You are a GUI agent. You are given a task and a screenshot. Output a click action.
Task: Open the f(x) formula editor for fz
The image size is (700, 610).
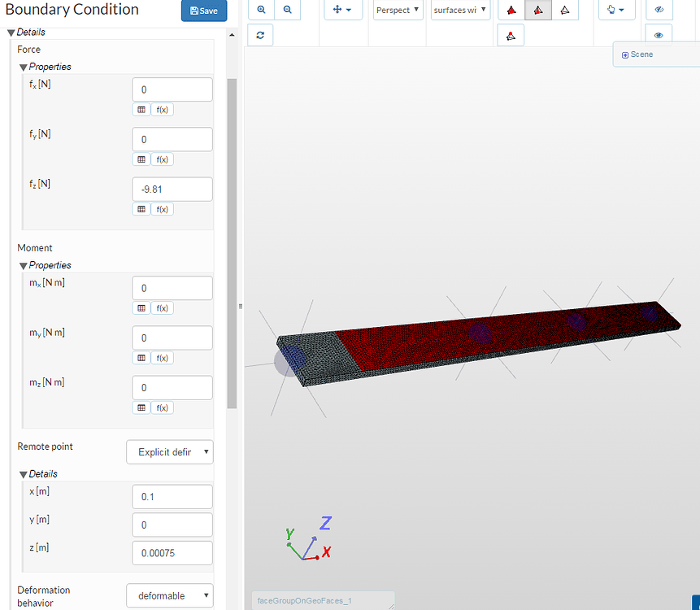click(x=162, y=209)
